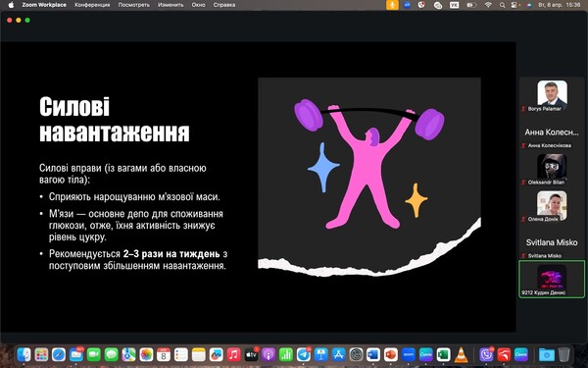This screenshot has width=588, height=368.
Task: Select Svitlana Misko participant tile
Action: click(x=552, y=242)
